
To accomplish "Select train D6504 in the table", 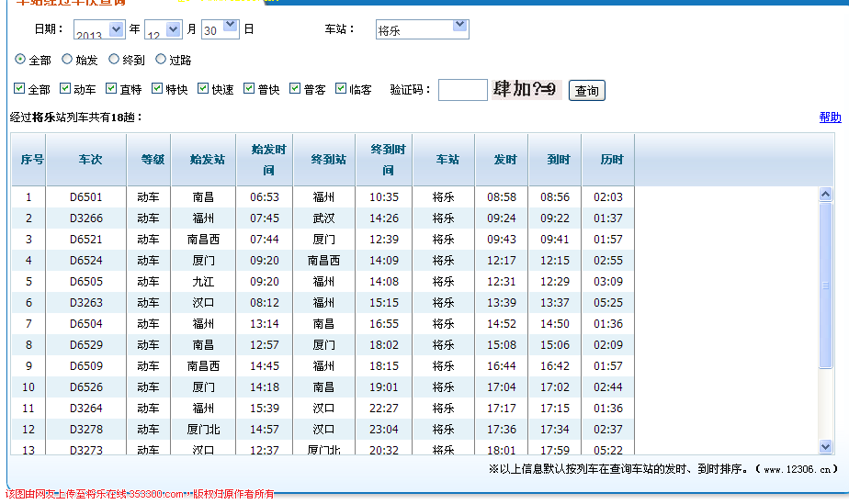I will click(86, 323).
